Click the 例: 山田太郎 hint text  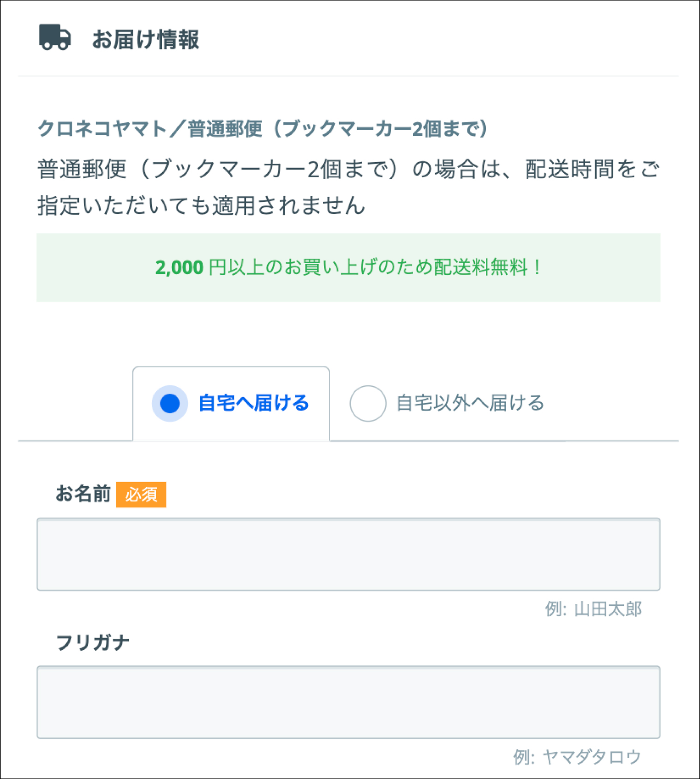pos(593,609)
